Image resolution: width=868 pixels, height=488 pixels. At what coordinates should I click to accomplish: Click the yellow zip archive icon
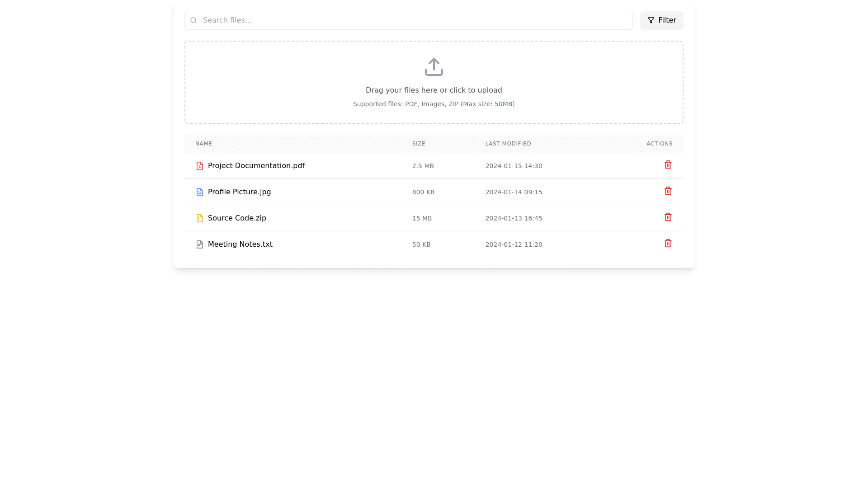199,218
